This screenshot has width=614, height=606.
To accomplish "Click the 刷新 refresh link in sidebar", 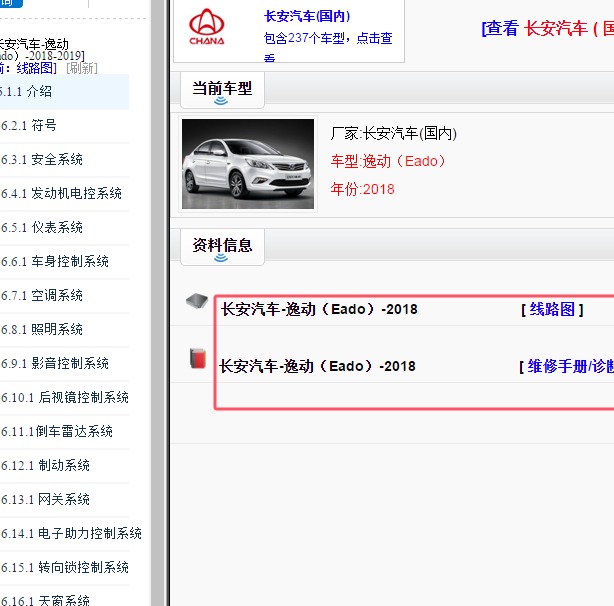I will pos(82,68).
